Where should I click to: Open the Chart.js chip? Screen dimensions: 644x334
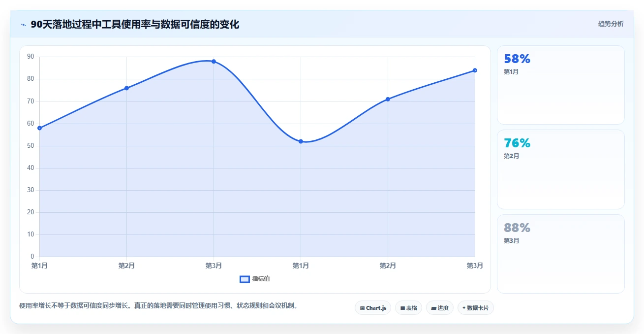tap(373, 308)
